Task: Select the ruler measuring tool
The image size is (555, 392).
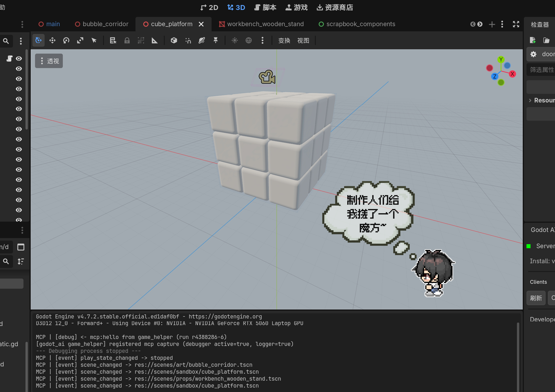Action: [155, 40]
